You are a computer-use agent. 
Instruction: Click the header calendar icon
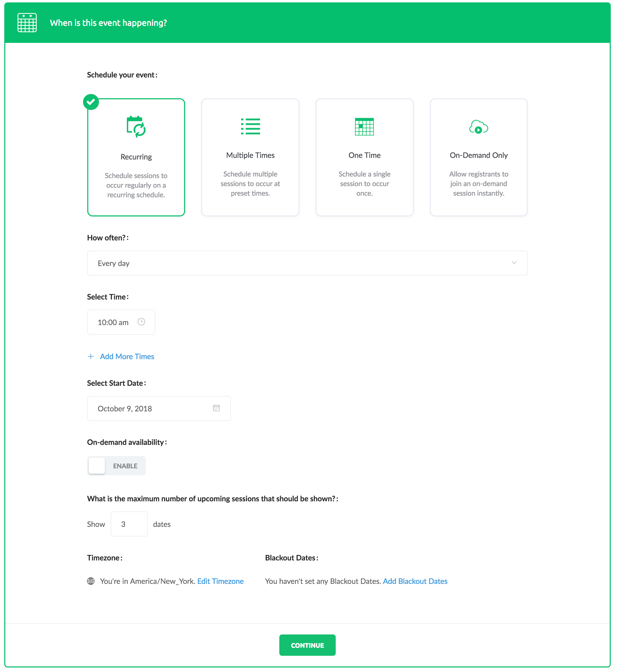point(27,23)
